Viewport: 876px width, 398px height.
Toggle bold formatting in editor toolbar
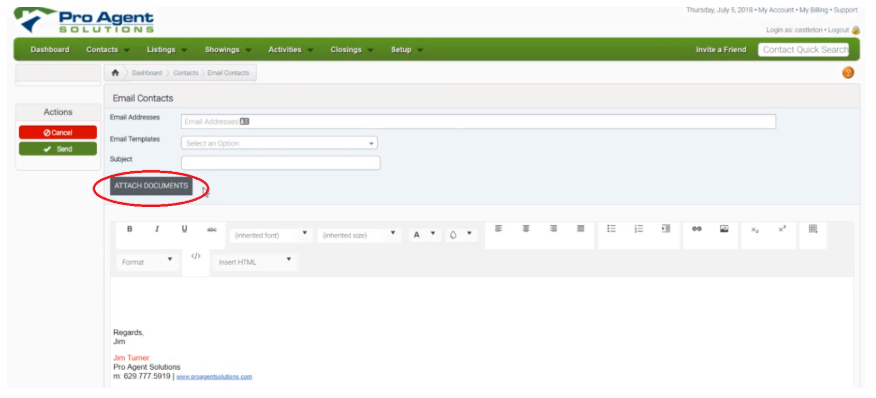130,229
